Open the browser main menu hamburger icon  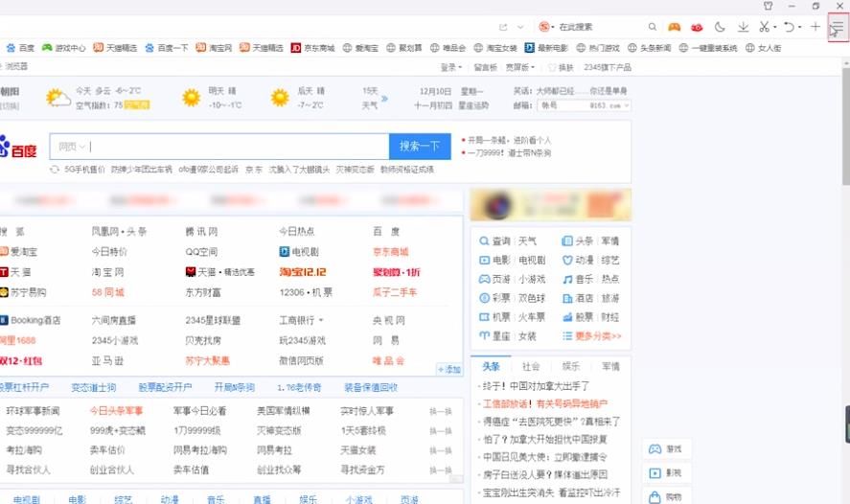click(x=839, y=27)
